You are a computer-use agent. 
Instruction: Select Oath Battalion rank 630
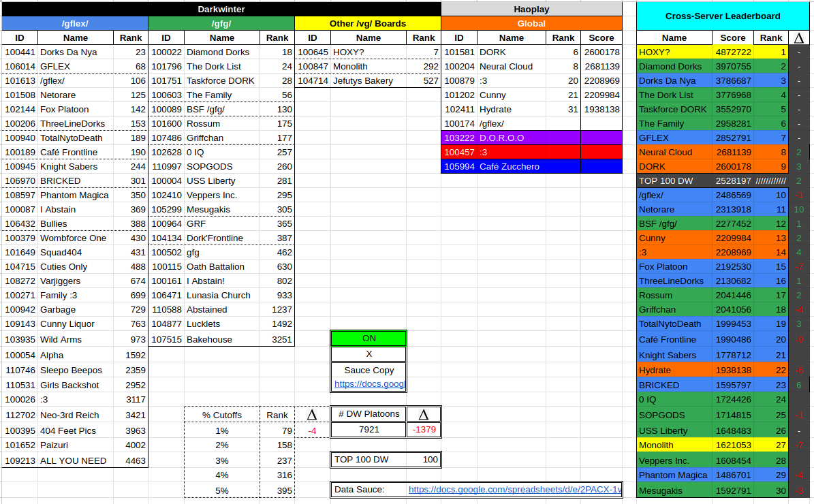(277, 267)
